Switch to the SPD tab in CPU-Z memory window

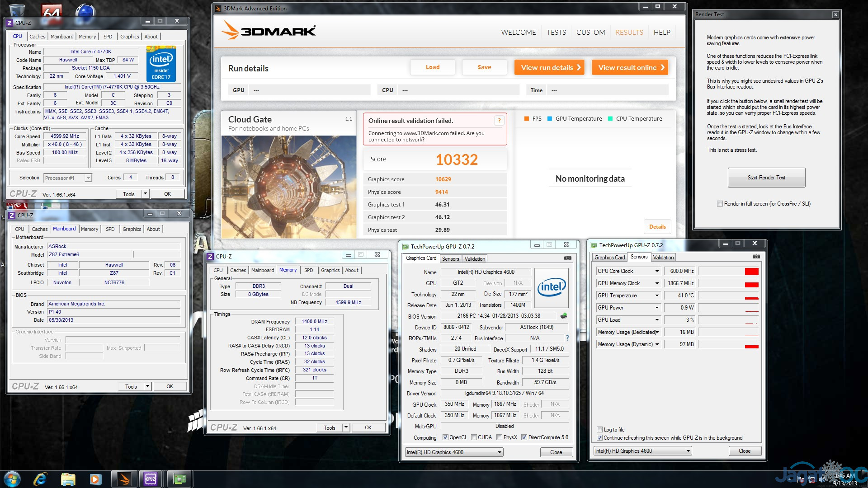[x=308, y=270]
